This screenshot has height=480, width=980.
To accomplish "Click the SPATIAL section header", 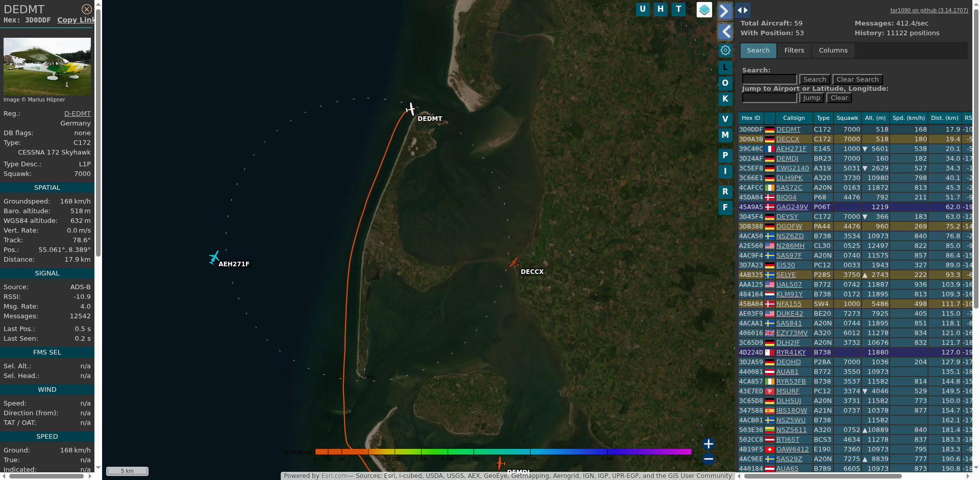I will (x=47, y=188).
